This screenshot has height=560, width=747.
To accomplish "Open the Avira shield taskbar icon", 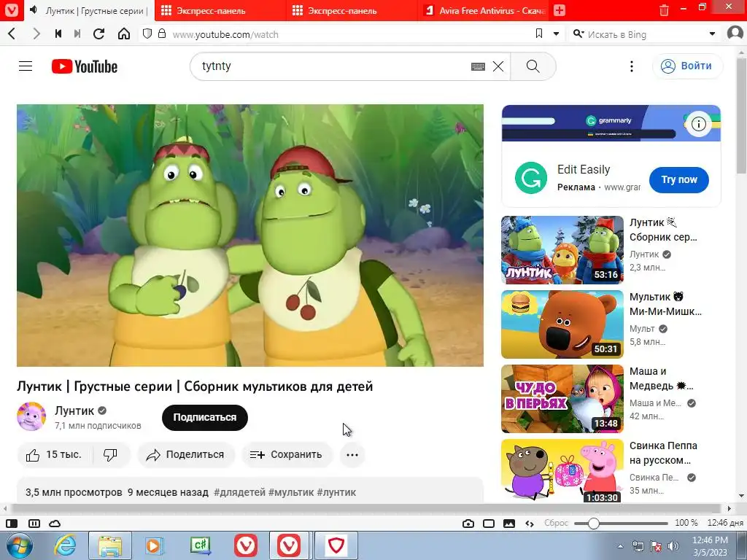I will pos(336,545).
